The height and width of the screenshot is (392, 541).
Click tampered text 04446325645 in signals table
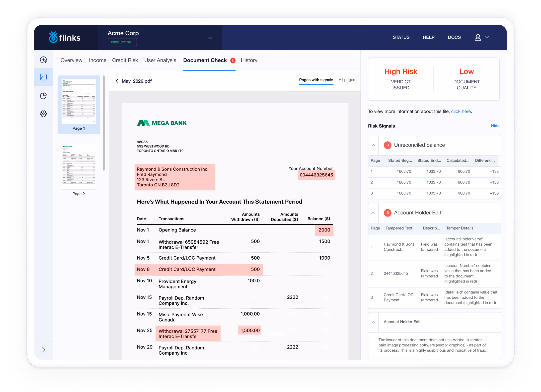point(396,274)
